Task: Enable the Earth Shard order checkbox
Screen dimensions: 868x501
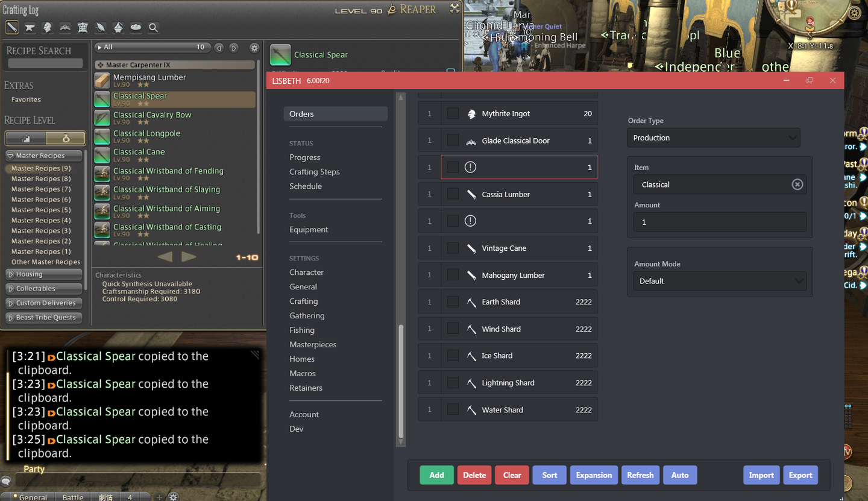Action: (453, 302)
